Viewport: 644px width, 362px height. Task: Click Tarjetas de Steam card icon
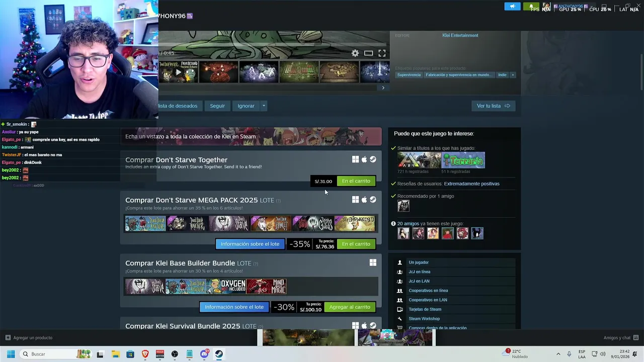(400, 309)
